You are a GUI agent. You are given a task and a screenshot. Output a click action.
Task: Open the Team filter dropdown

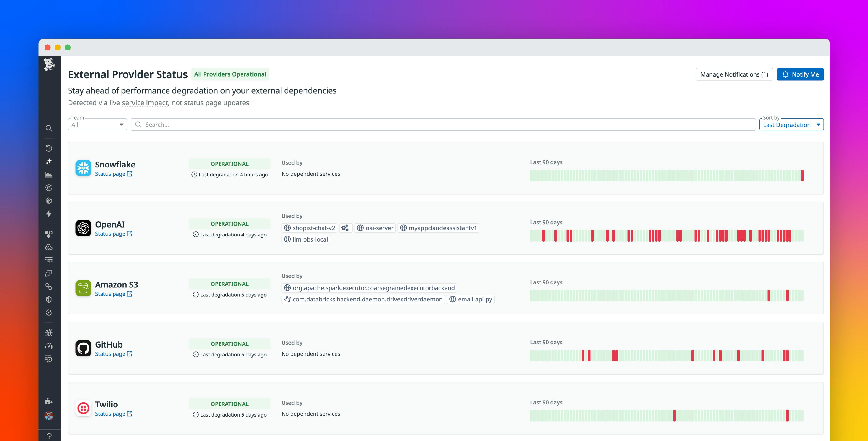tap(97, 124)
